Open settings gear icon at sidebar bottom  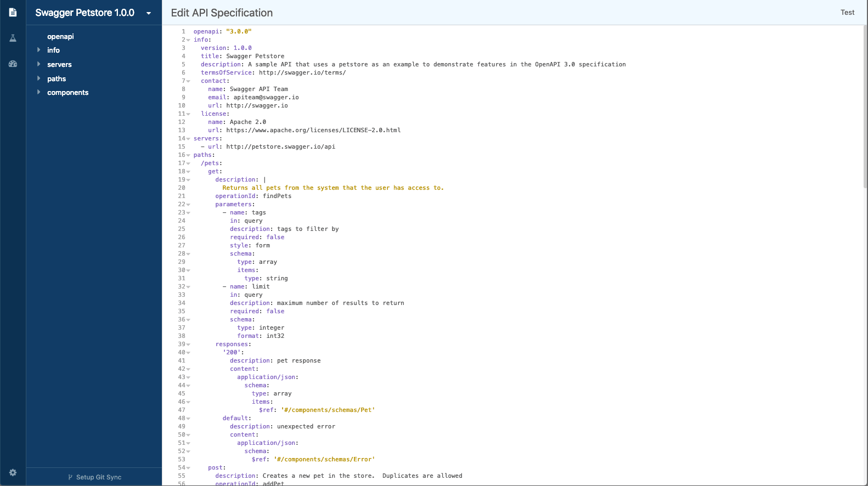13,472
